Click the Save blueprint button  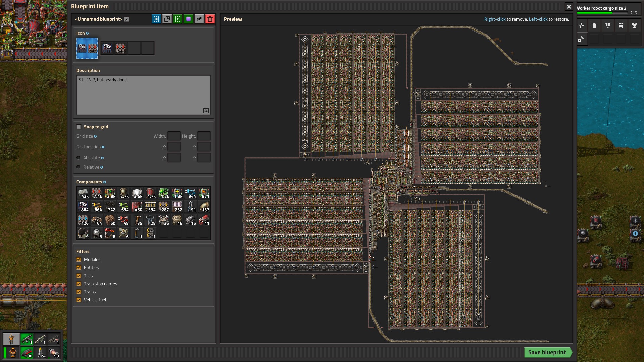click(x=547, y=352)
